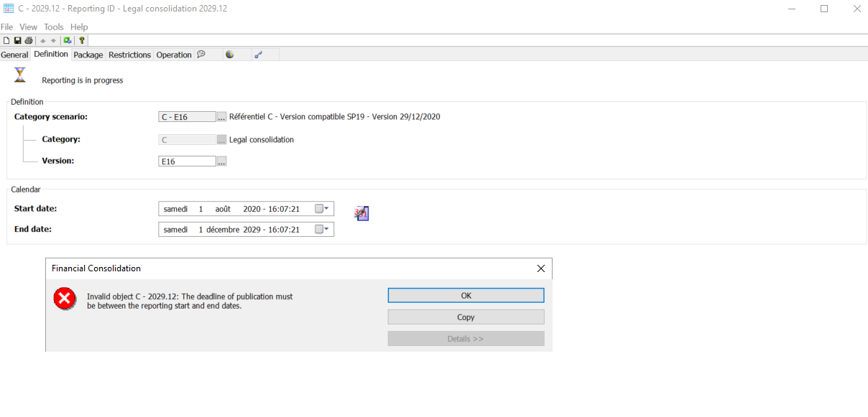The image size is (868, 417).
Task: Open help via question mark icon
Action: [x=82, y=41]
